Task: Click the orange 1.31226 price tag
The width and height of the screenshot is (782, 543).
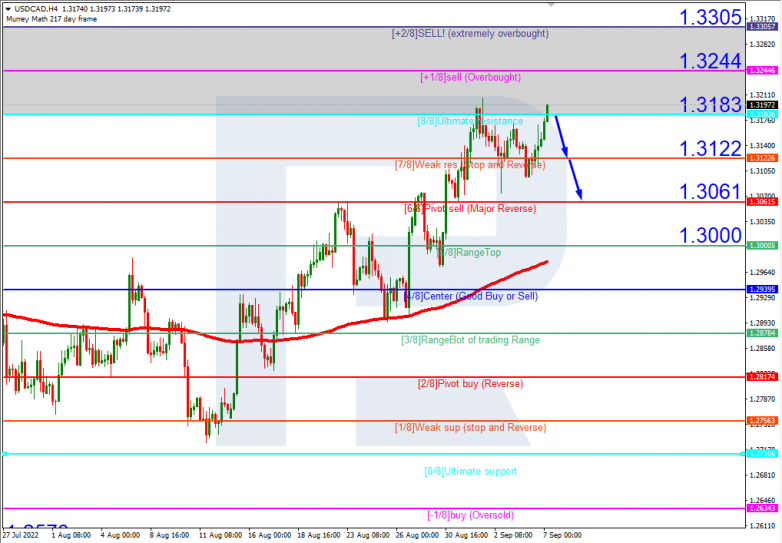Action: pyautogui.click(x=763, y=158)
